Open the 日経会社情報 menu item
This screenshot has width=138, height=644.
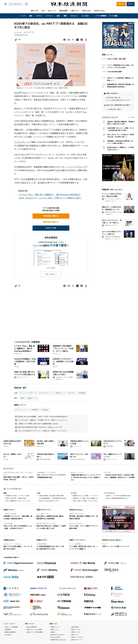63,11
